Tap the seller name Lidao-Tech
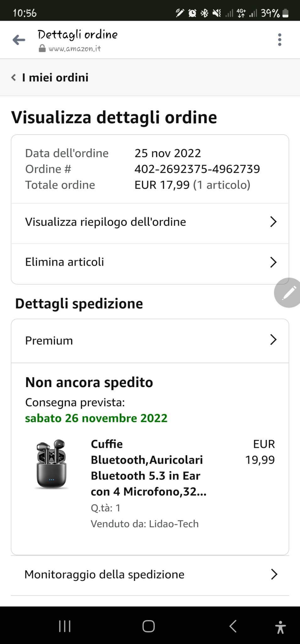Screen dimensions: 300x644 coord(174,524)
